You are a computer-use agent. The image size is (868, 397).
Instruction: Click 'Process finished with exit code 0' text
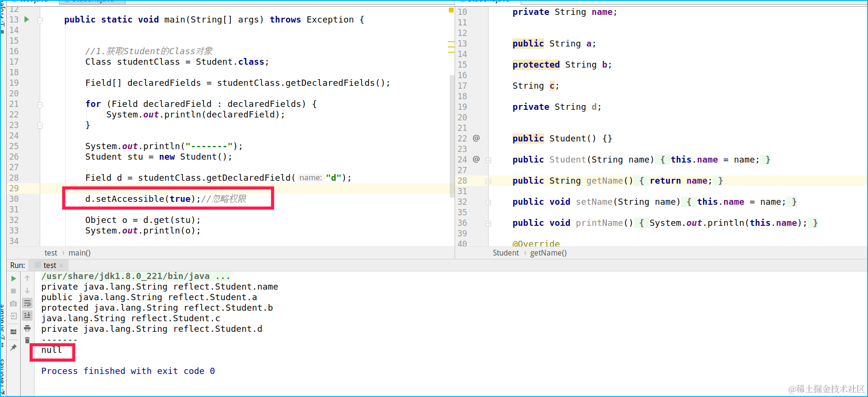(x=128, y=371)
